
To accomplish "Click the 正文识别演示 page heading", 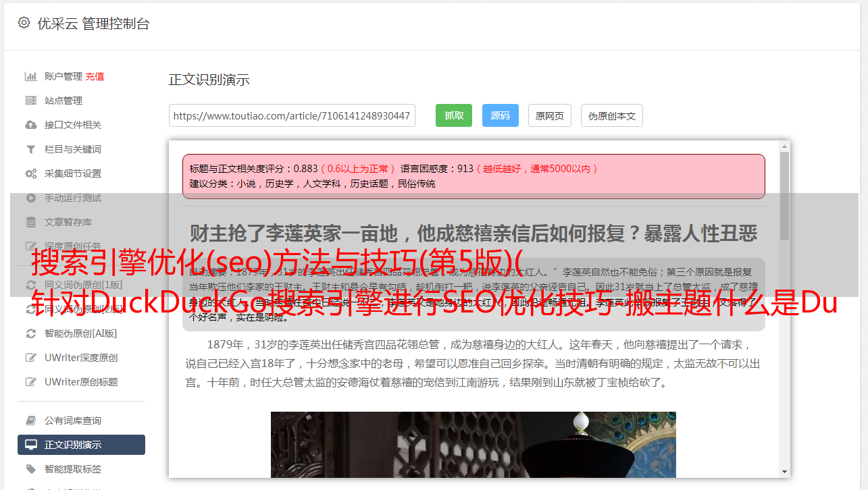I will (x=209, y=80).
